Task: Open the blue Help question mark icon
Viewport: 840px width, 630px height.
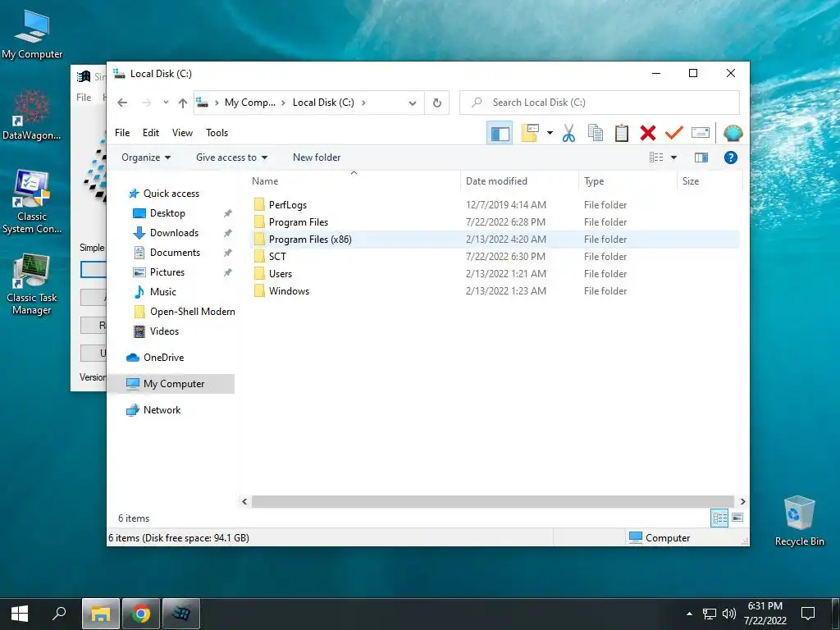Action: [730, 157]
